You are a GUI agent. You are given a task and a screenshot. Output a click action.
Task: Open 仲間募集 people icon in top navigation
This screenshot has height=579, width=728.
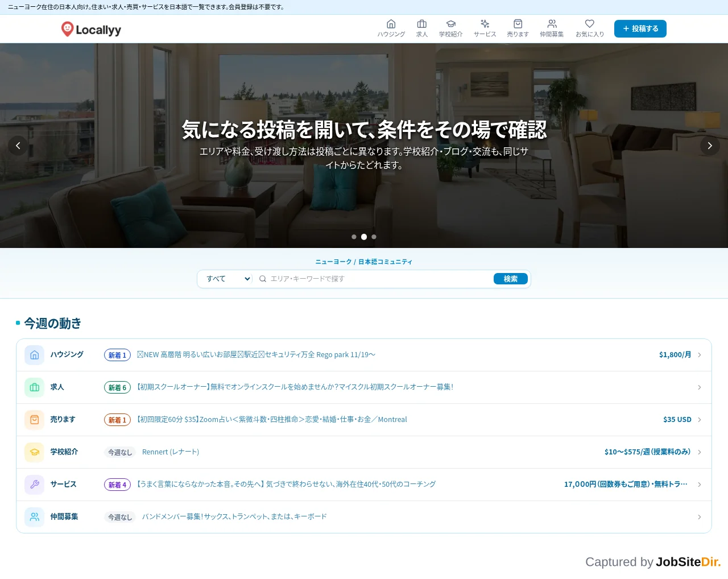click(552, 24)
